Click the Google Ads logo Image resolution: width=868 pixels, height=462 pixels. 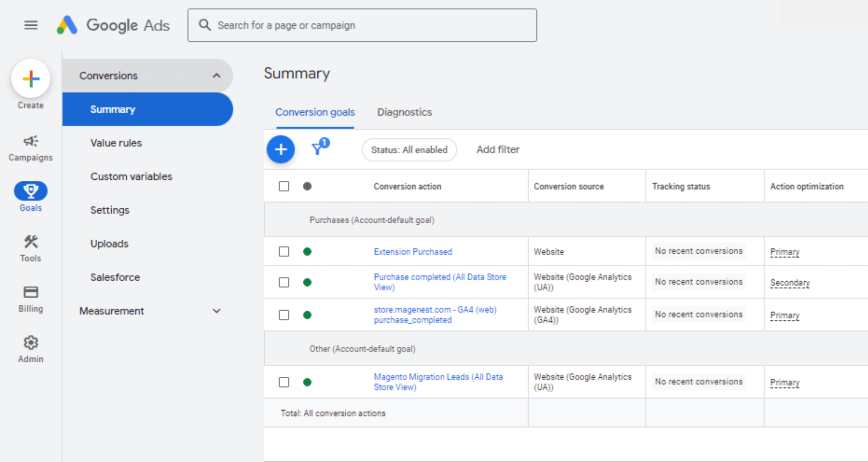click(x=113, y=25)
